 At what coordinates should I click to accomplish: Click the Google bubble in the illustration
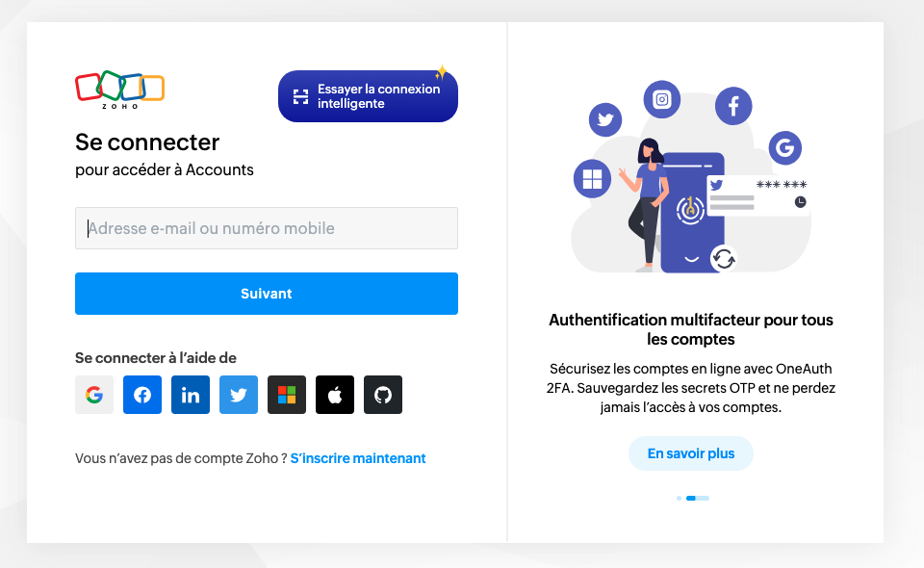(785, 147)
